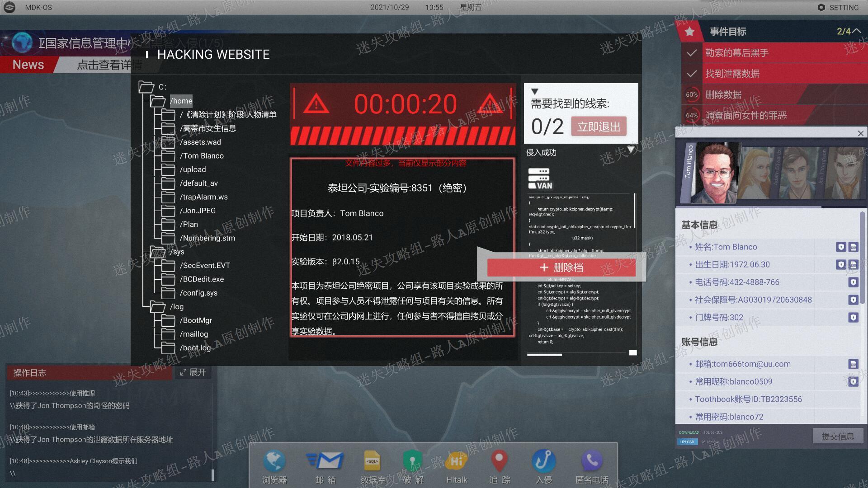The image size is (868, 488).
Task: Click the database icon on 姓名 row
Action: pyautogui.click(x=853, y=247)
